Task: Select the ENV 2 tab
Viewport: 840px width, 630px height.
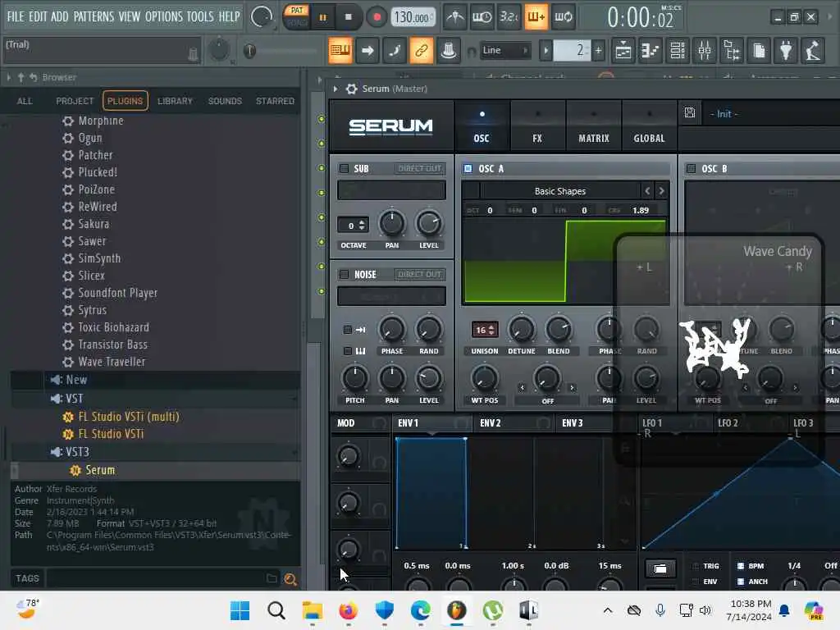Action: coord(491,423)
